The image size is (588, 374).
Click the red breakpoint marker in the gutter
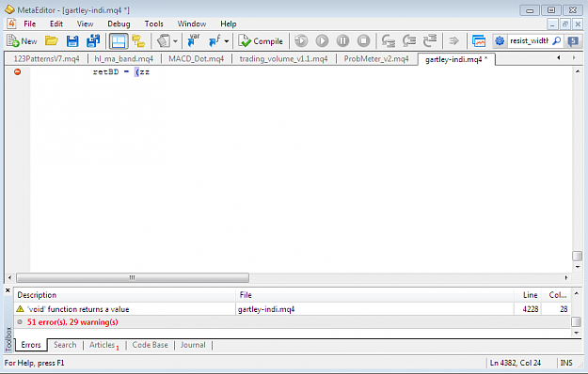(17, 71)
